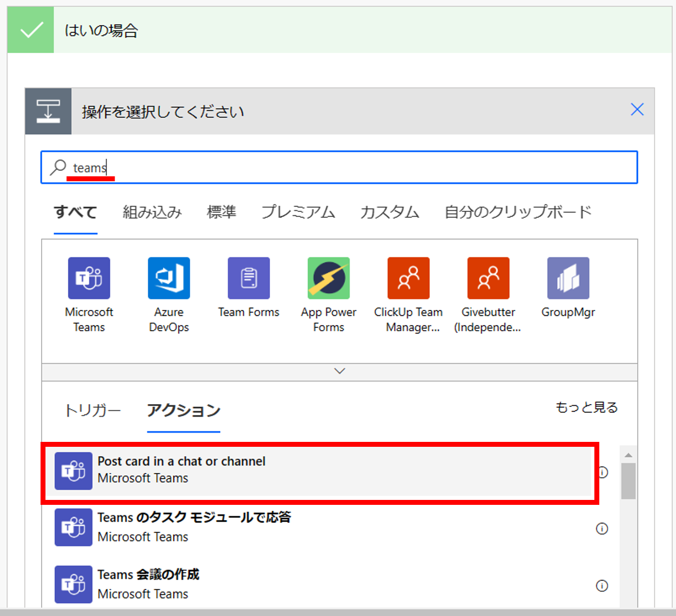Click the Teams icon beside Post card action
The image size is (676, 616).
[73, 471]
